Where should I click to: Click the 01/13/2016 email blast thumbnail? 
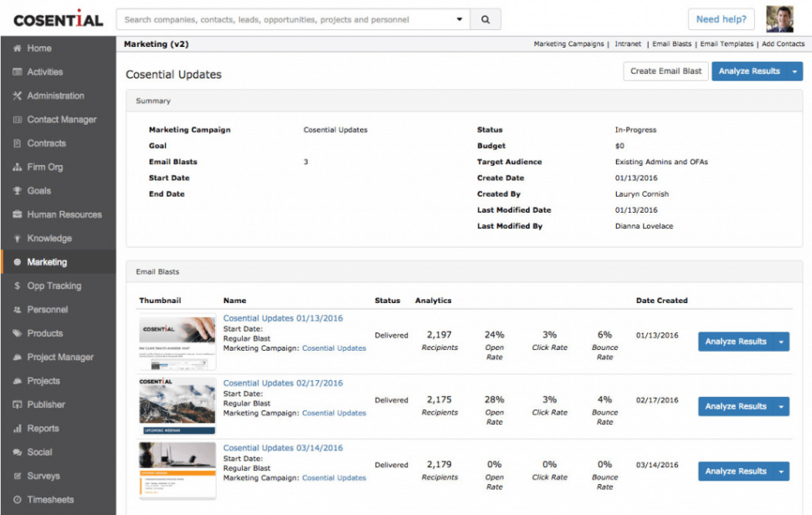coord(177,341)
